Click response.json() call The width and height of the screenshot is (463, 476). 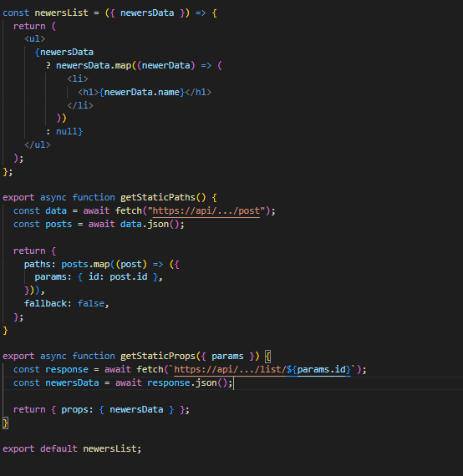pos(190,382)
